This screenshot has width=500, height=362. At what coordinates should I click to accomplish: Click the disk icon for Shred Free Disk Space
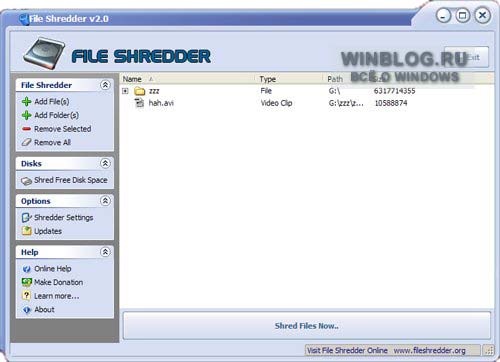(x=26, y=181)
